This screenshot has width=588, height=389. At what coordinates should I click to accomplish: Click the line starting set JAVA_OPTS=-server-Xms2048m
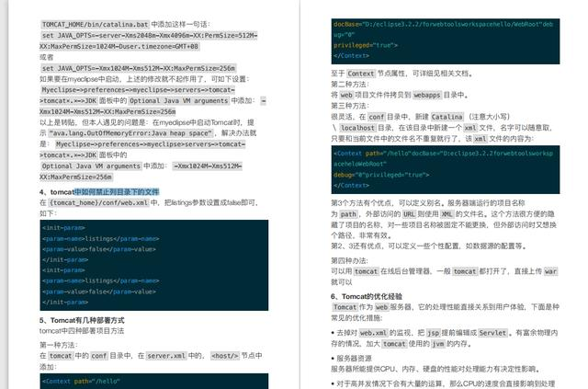pos(149,35)
